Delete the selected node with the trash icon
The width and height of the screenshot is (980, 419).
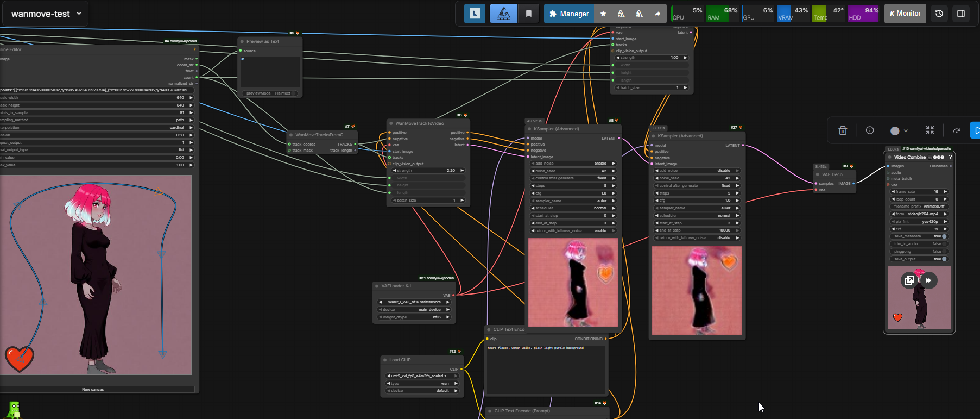click(x=843, y=130)
